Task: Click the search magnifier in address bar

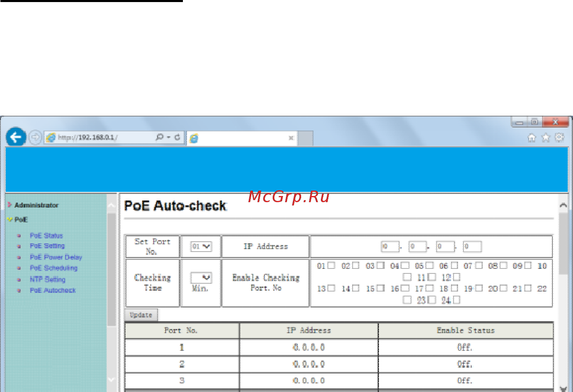Action: click(159, 137)
